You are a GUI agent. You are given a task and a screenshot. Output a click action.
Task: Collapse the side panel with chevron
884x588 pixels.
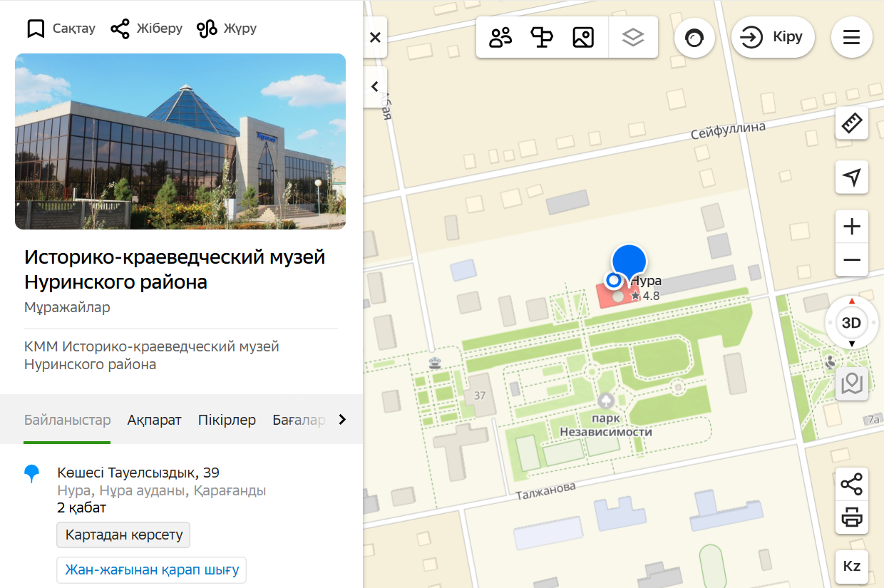[x=375, y=87]
